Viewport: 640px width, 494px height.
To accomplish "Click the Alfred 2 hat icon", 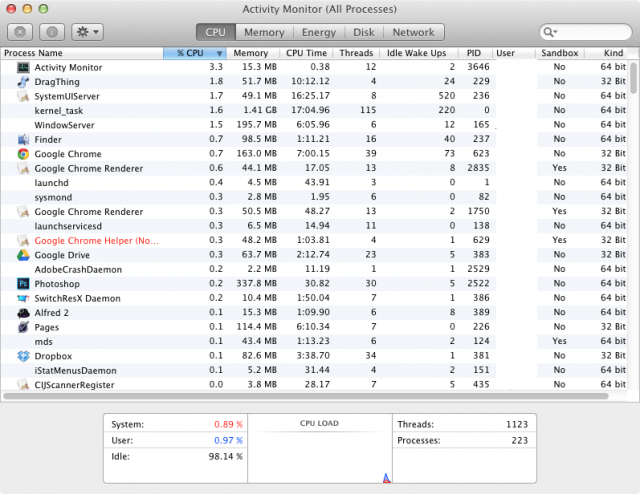I will click(23, 313).
